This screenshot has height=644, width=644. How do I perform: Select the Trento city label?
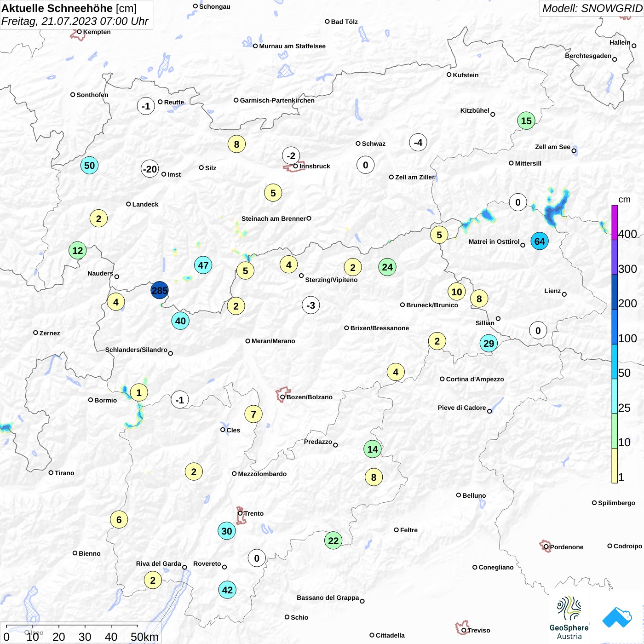(x=254, y=513)
